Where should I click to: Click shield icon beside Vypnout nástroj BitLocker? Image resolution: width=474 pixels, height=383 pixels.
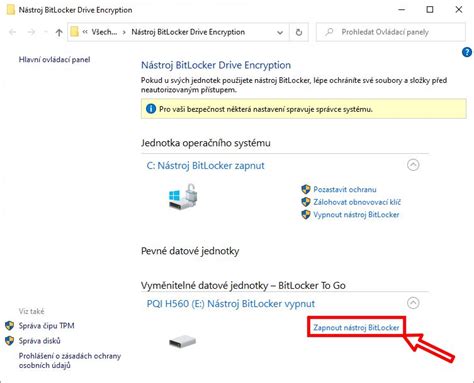coord(306,215)
